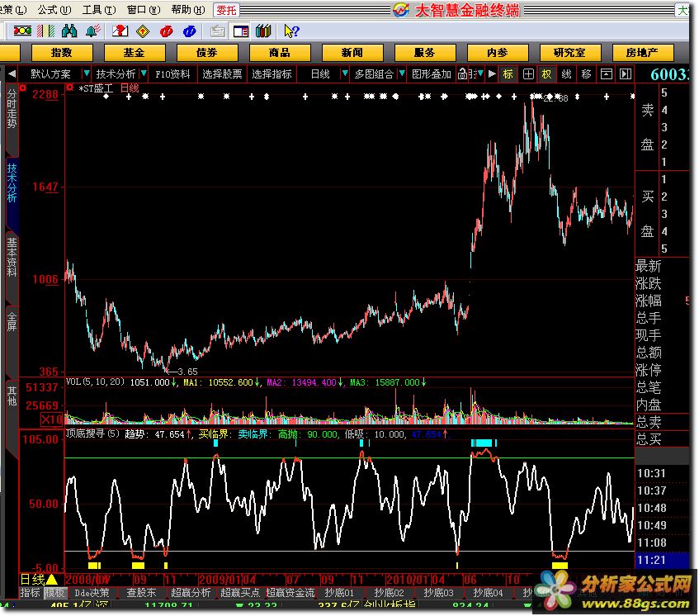
Task: Open the 工具 menu
Action: click(x=98, y=9)
